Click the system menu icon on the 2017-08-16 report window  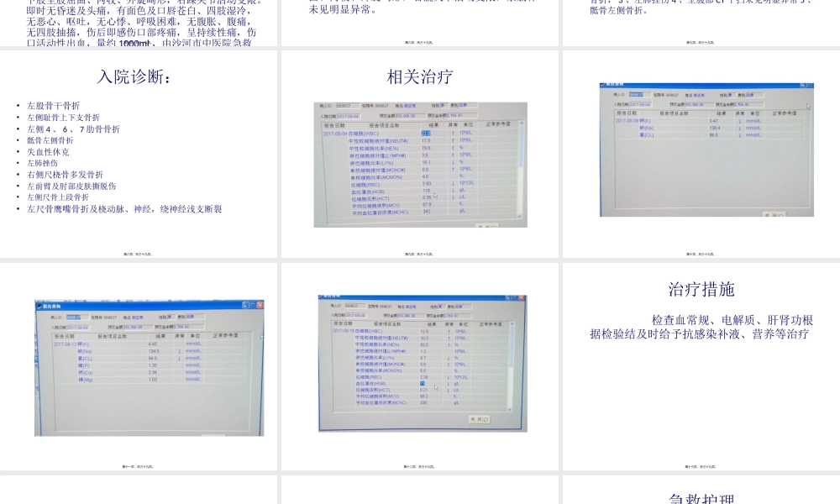319,297
